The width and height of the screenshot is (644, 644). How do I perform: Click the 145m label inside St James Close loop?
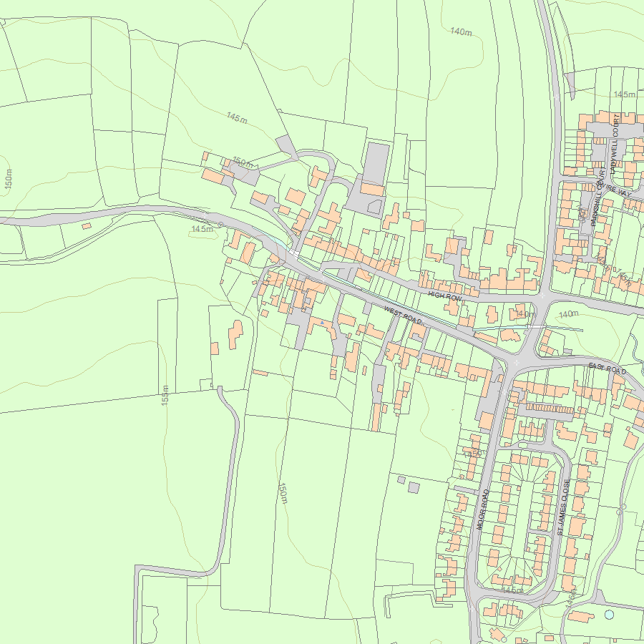[512, 590]
